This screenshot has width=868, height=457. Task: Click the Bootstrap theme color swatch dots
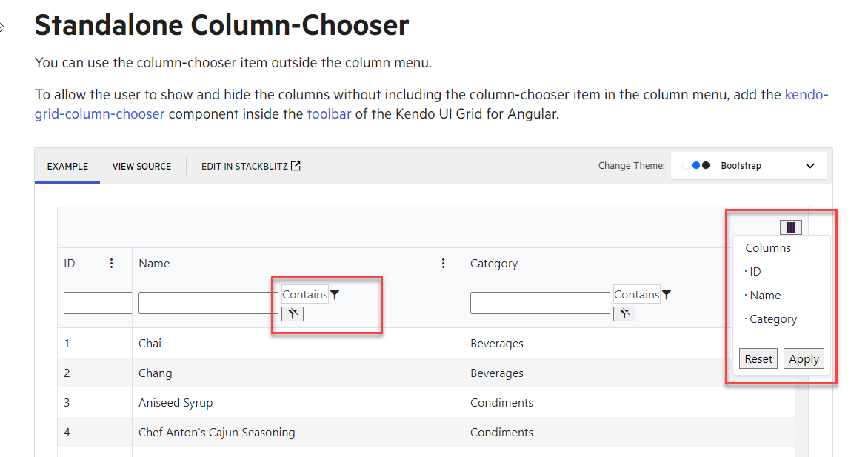point(696,166)
